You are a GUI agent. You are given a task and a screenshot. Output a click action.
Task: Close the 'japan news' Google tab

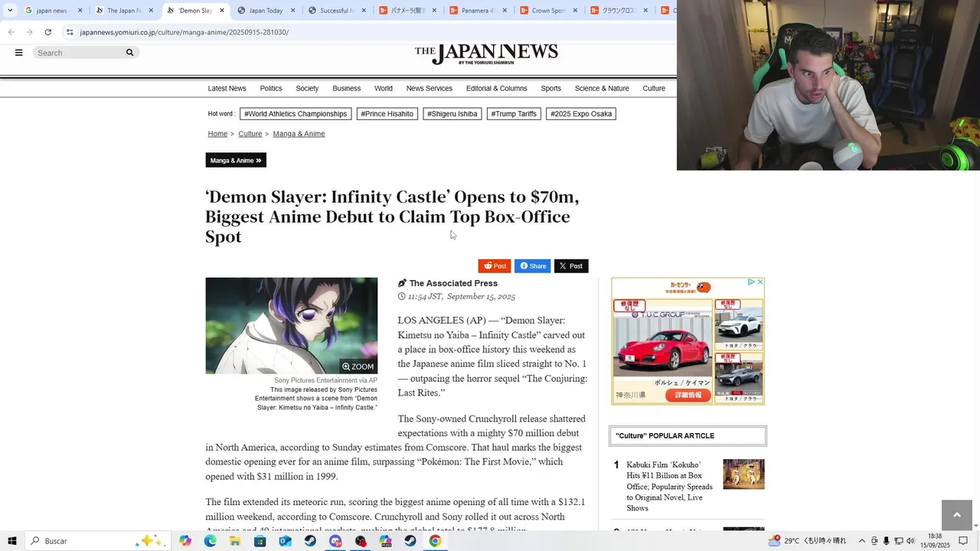pos(80,11)
